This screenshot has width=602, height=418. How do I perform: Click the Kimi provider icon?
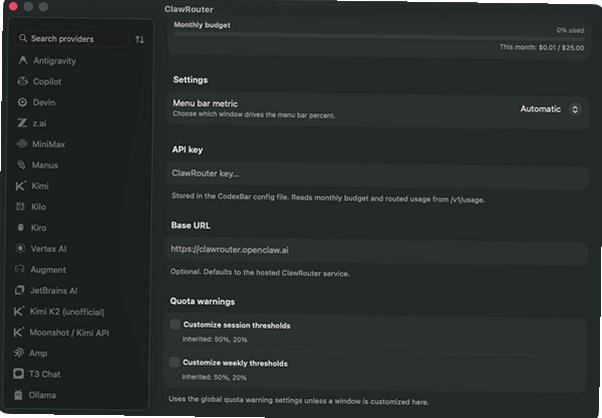pyautogui.click(x=21, y=186)
